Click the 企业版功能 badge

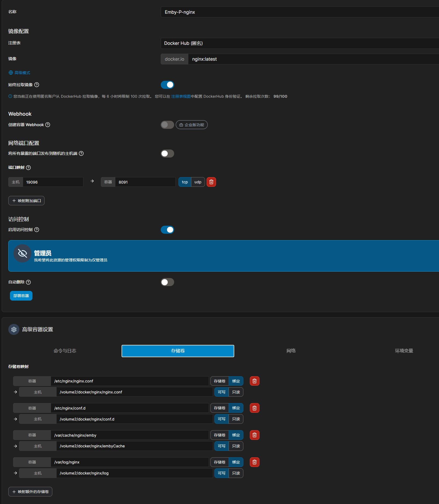[192, 125]
